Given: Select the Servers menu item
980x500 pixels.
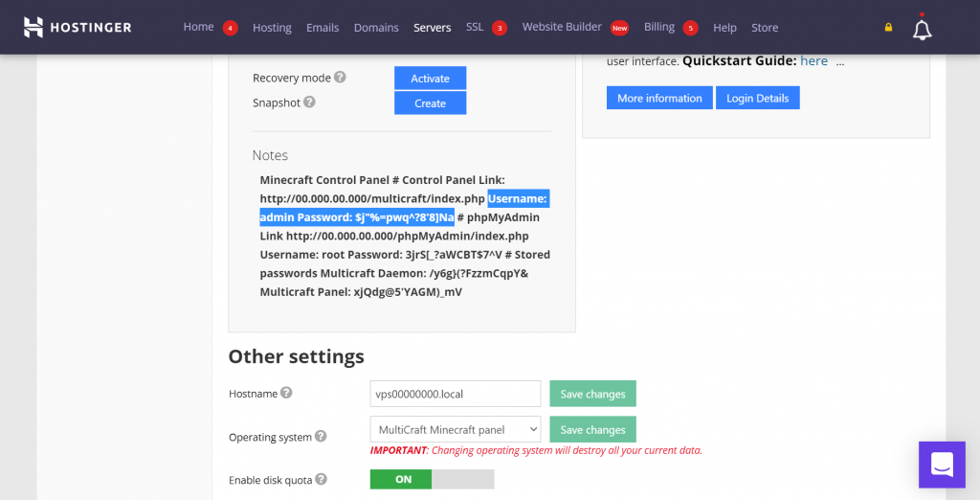Looking at the screenshot, I should (x=432, y=28).
